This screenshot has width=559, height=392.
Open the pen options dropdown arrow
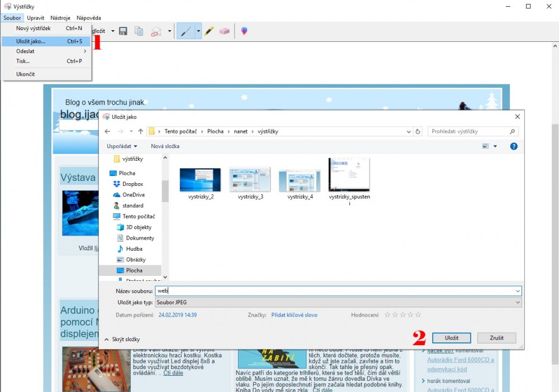tap(198, 31)
